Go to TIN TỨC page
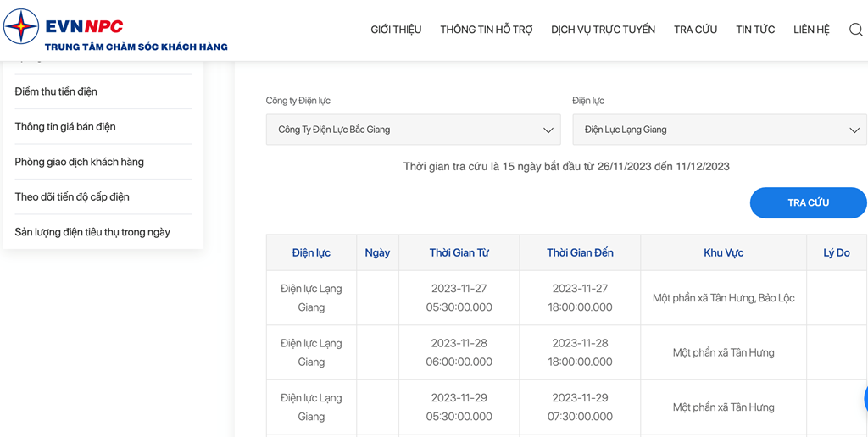This screenshot has width=868, height=437. click(x=755, y=30)
